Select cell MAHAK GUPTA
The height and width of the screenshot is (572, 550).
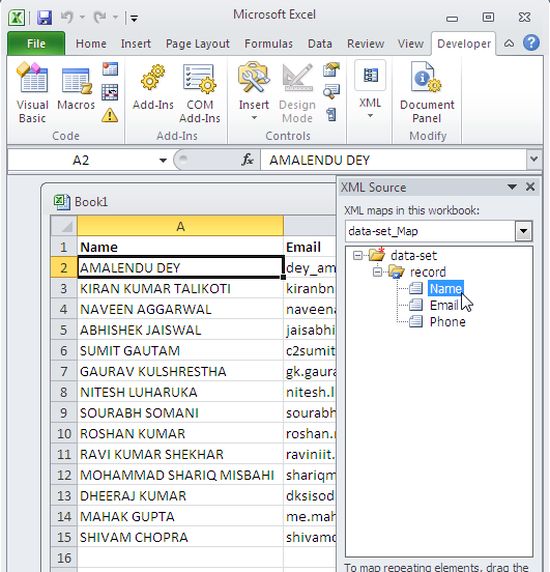coord(180,516)
